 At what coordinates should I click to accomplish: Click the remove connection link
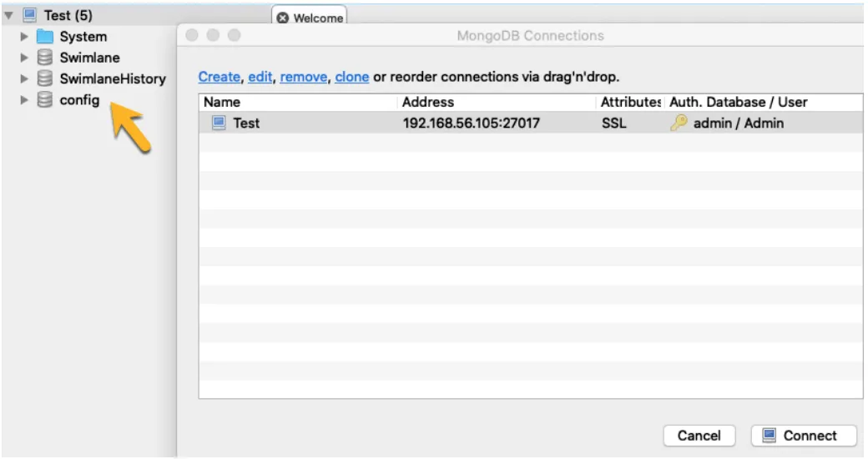pos(303,77)
